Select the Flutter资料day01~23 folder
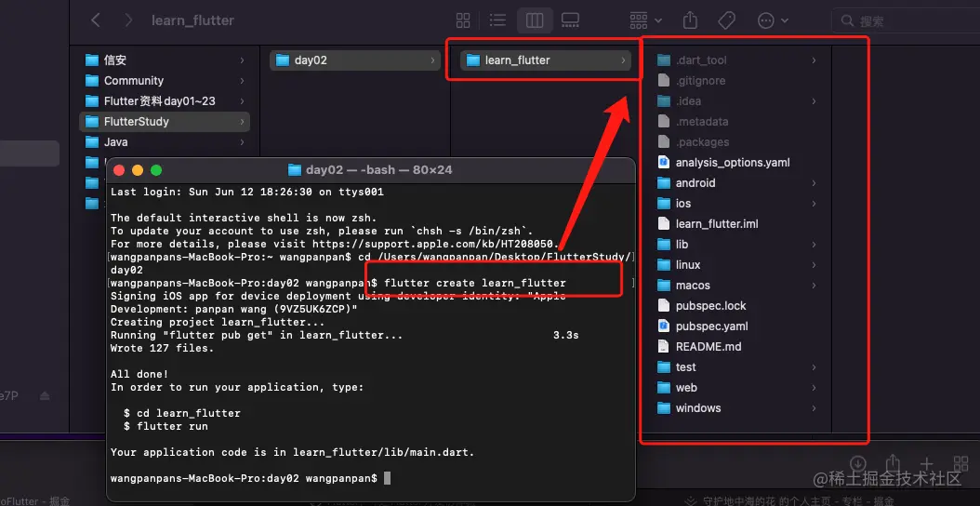Screen dimensions: 980x506 pyautogui.click(x=165, y=100)
